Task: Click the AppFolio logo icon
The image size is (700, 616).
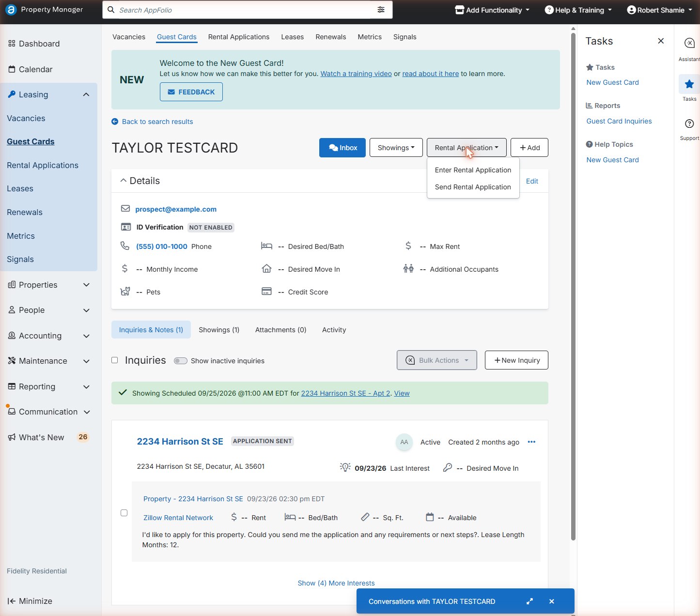Action: [11, 10]
